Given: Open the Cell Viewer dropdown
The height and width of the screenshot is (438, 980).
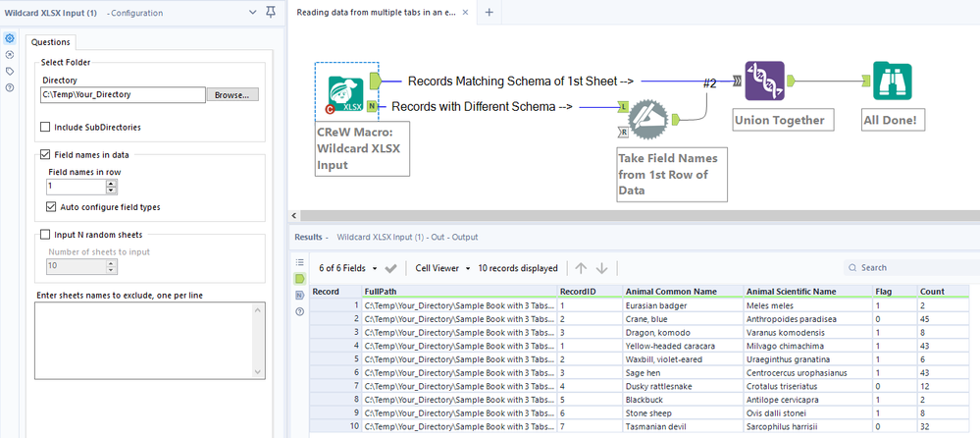Looking at the screenshot, I should [443, 268].
